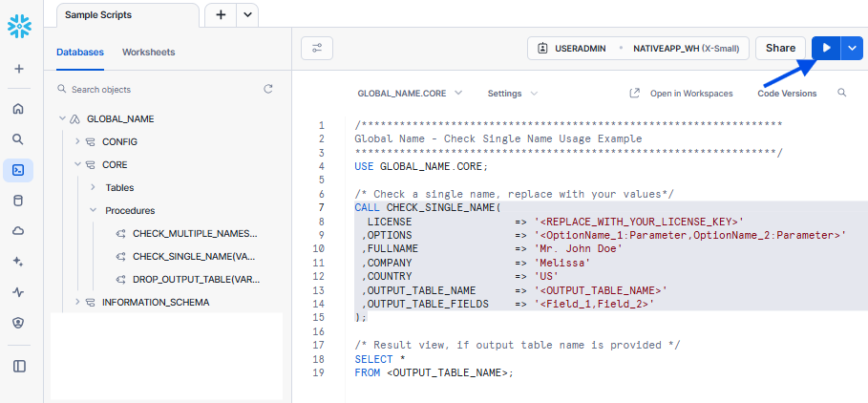Click the 'USE GLOBAL_NAME.CORE;' code line
The height and width of the screenshot is (403, 868).
tap(421, 166)
